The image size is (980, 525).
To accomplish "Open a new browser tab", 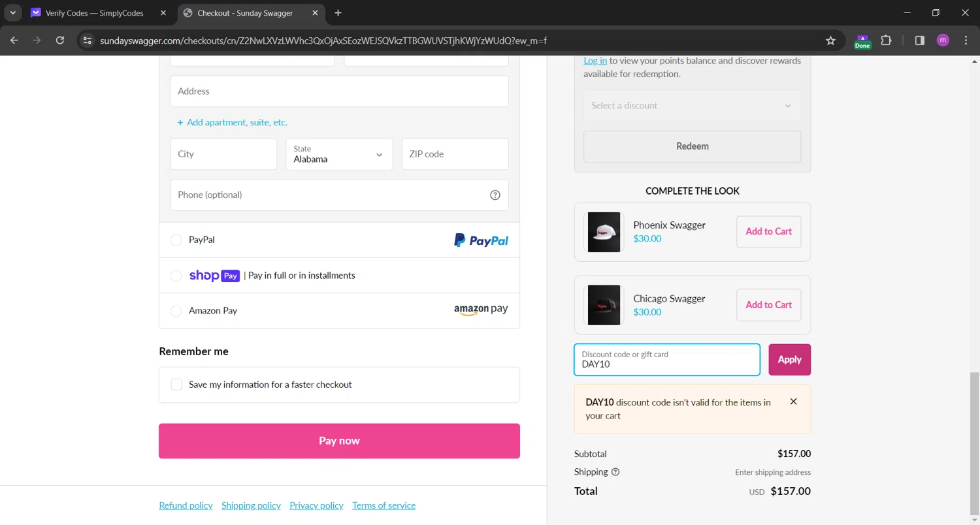I will click(x=338, y=13).
